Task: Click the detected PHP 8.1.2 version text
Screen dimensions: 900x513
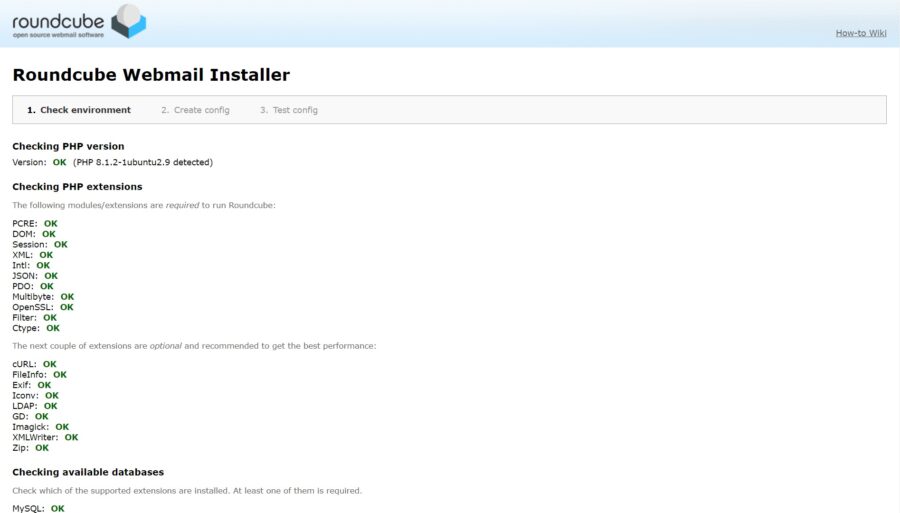Action: click(x=143, y=162)
